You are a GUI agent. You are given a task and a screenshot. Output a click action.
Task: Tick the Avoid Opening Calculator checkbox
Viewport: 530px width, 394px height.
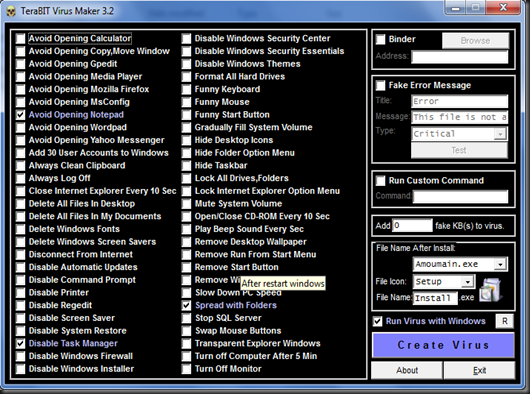(x=21, y=39)
